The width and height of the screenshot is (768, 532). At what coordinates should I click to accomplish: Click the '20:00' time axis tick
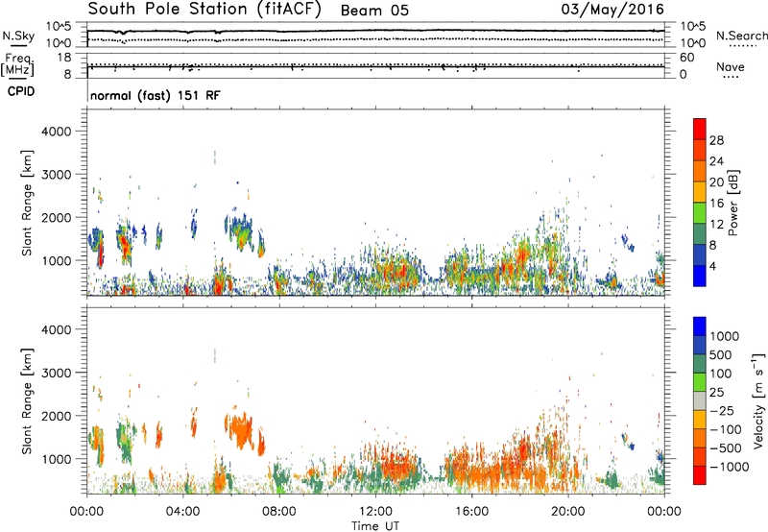568,512
